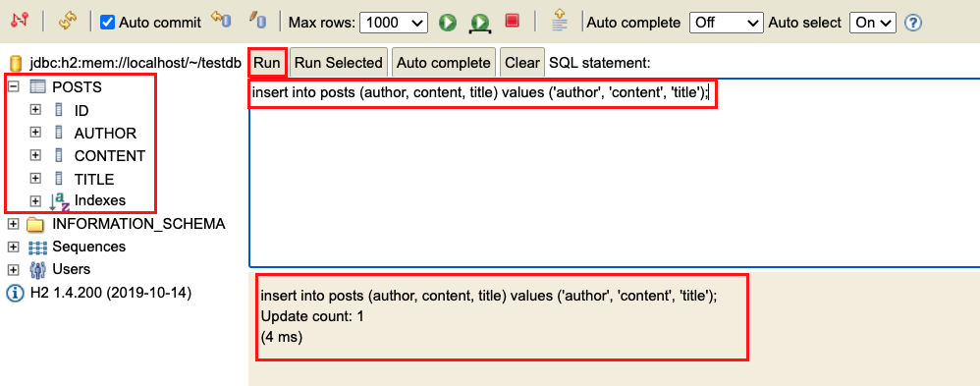This screenshot has width=980, height=386.
Task: Expand the Users node
Action: coord(13,270)
